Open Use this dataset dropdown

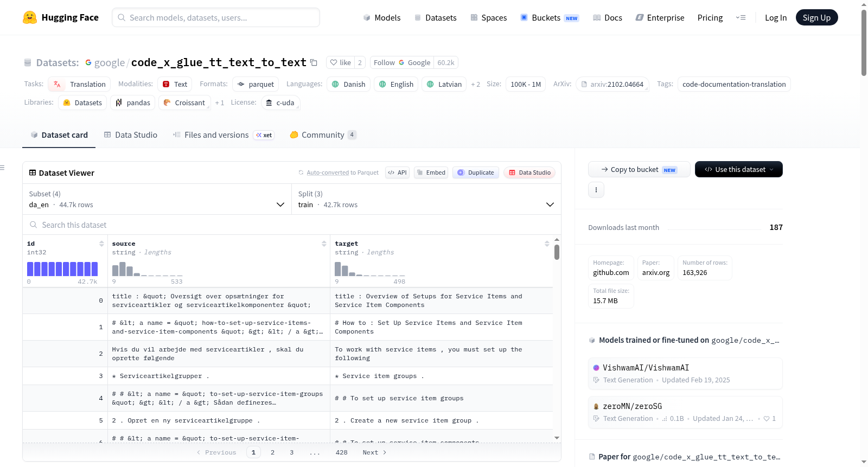point(739,169)
